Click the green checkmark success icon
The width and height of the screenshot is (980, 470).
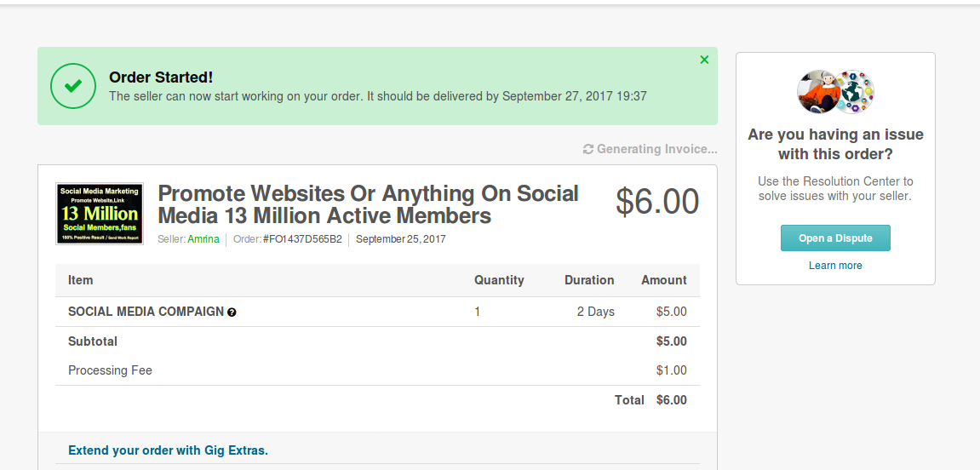[x=73, y=86]
